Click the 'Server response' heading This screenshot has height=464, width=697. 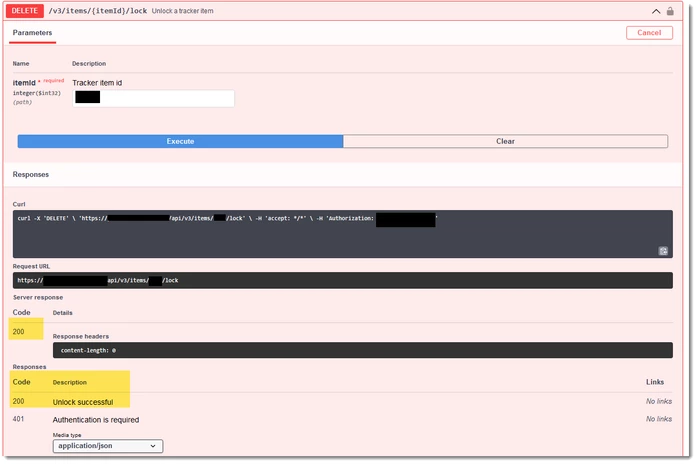click(38, 297)
